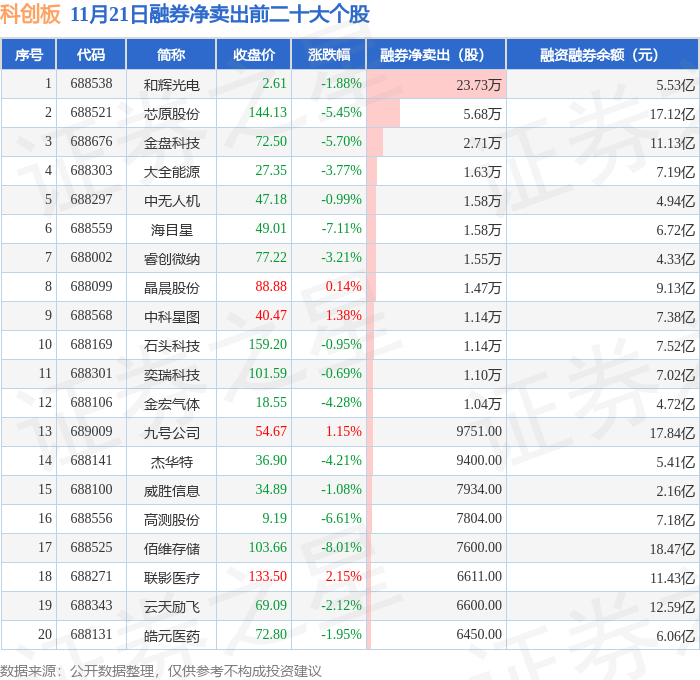Click the 代码 column header
This screenshot has height=680, width=700.
[x=91, y=54]
